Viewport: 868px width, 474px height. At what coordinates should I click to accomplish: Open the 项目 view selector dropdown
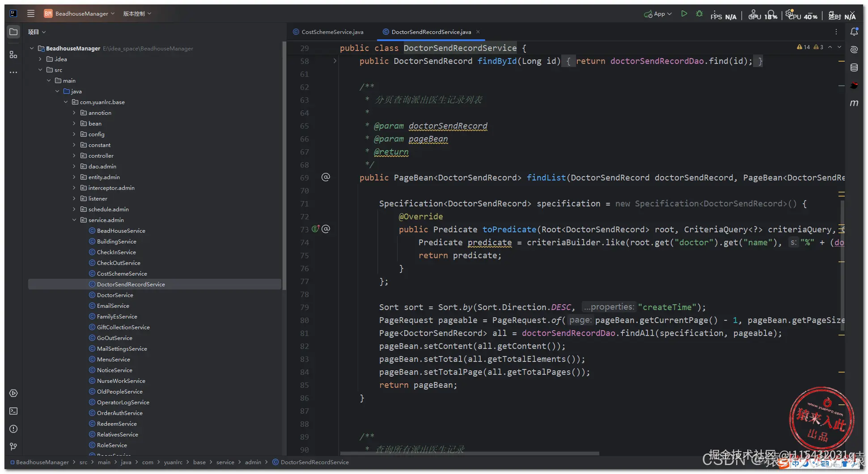click(x=37, y=32)
